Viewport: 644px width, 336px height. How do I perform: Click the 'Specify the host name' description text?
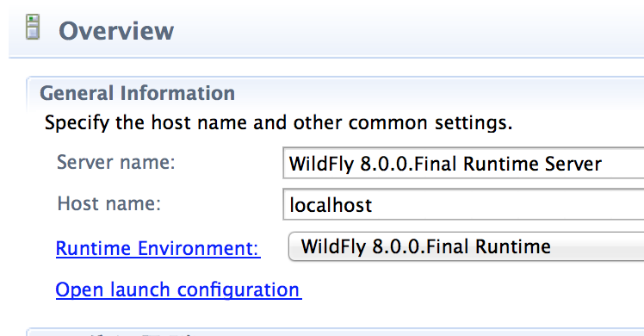coord(278,122)
